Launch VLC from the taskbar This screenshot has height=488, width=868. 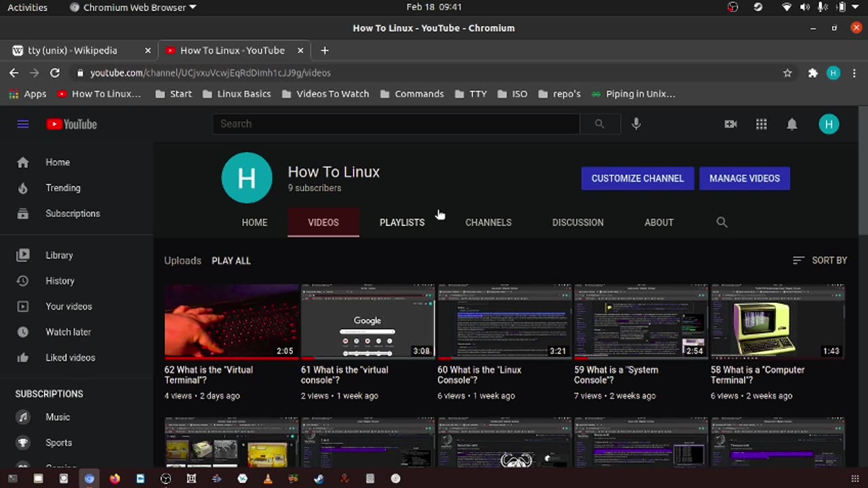268,479
